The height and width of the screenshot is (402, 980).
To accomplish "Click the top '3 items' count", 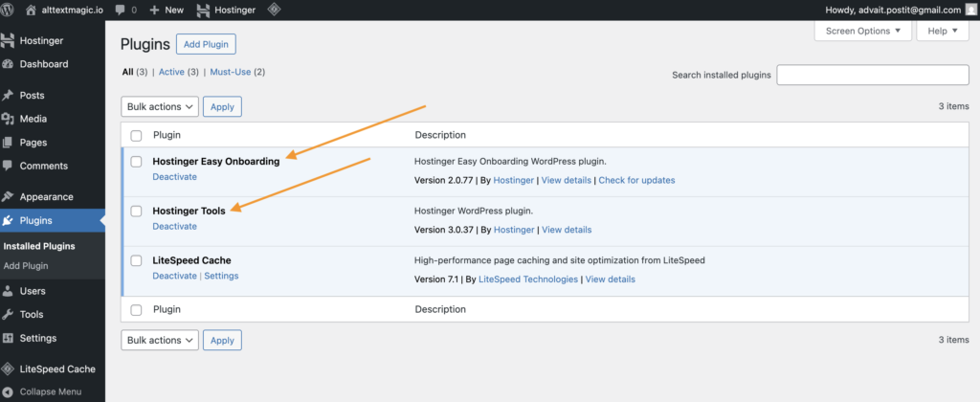I will (x=954, y=106).
